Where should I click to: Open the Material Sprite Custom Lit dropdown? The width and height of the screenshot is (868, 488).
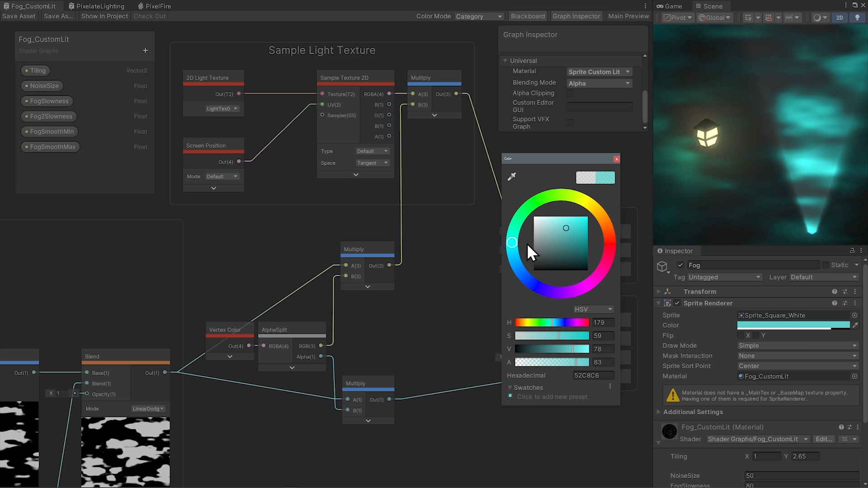pyautogui.click(x=599, y=72)
